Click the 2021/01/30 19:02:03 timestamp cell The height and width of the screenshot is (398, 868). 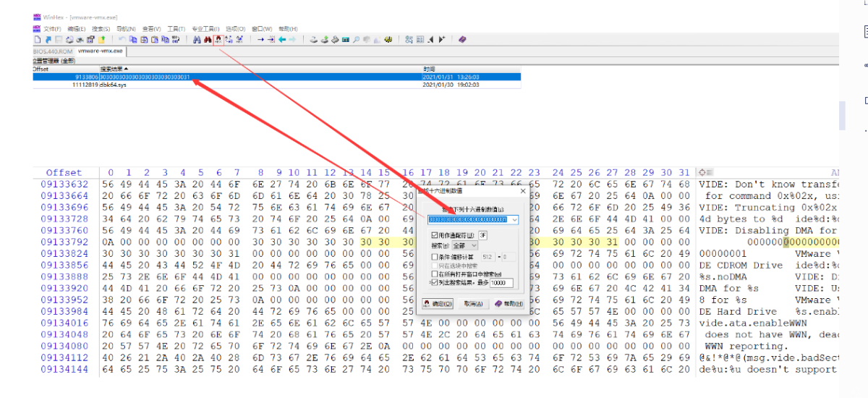(x=451, y=84)
